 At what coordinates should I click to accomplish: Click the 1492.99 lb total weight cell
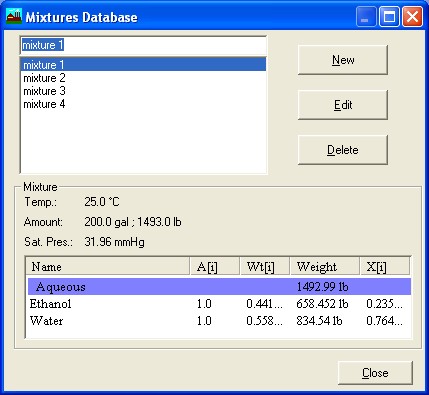322,287
